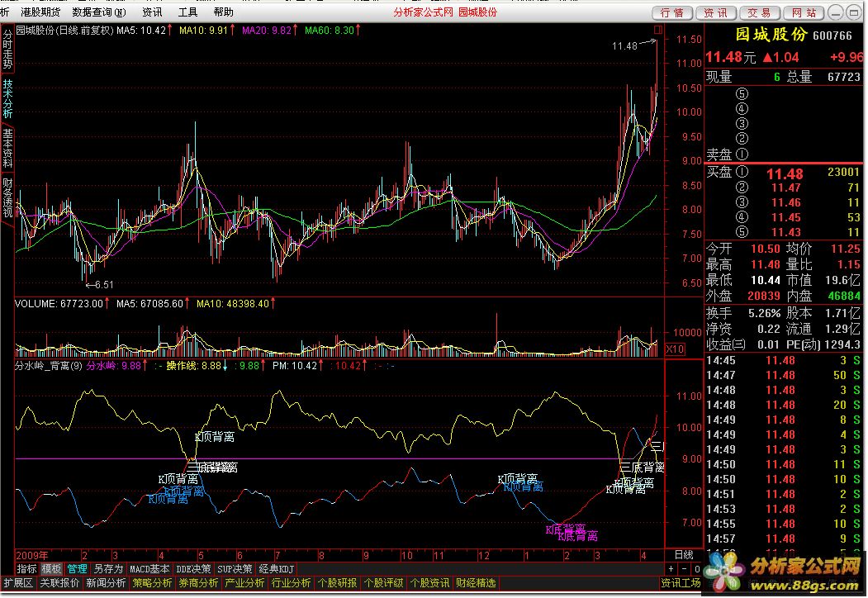This screenshot has width=868, height=598.
Task: Open the 帮助 menu
Action: click(x=223, y=12)
